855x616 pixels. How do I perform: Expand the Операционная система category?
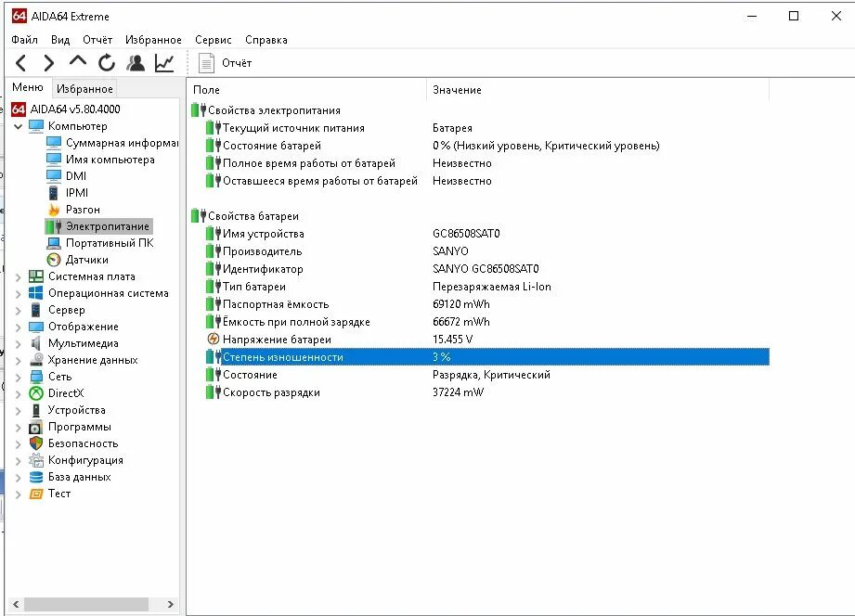tap(16, 292)
